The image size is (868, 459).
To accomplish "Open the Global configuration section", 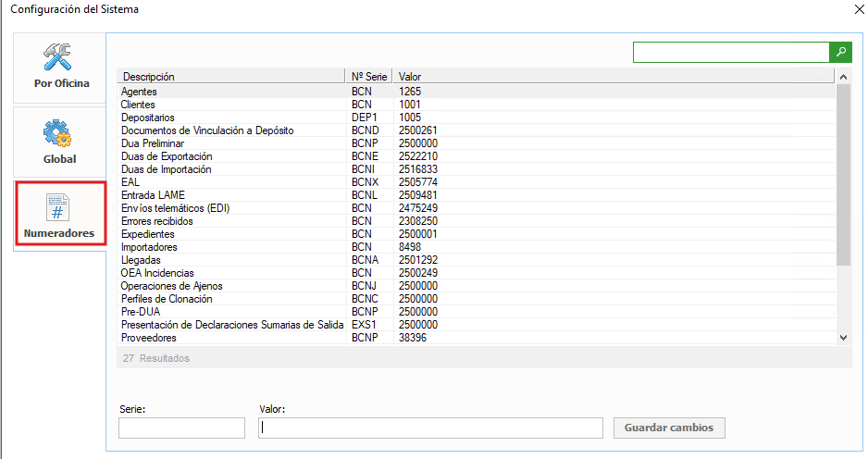I will point(59,142).
